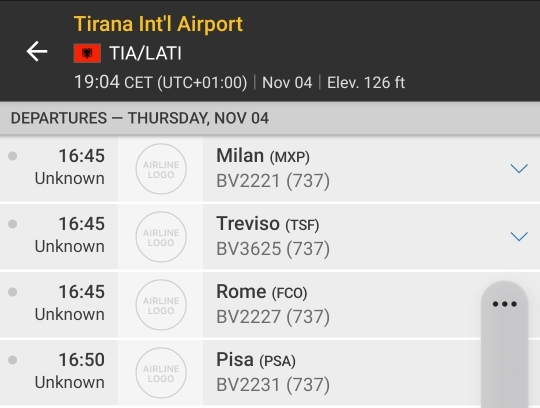Tap the status dot for Pisa flight
540x408 pixels.
coord(13,360)
